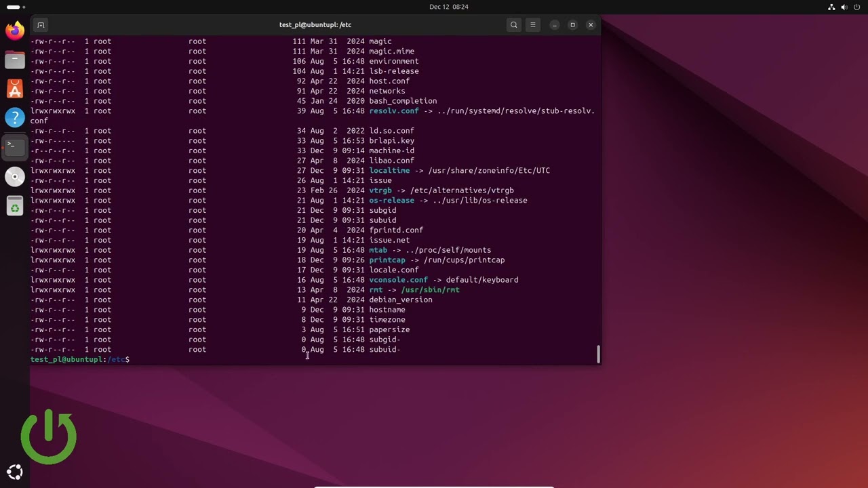Click the ../proc/self/mounts target path
868x488 pixels.
[x=448, y=250]
